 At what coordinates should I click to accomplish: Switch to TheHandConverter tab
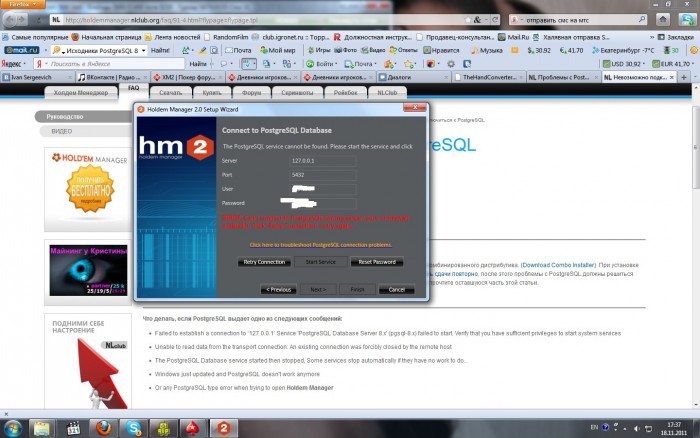click(x=489, y=77)
